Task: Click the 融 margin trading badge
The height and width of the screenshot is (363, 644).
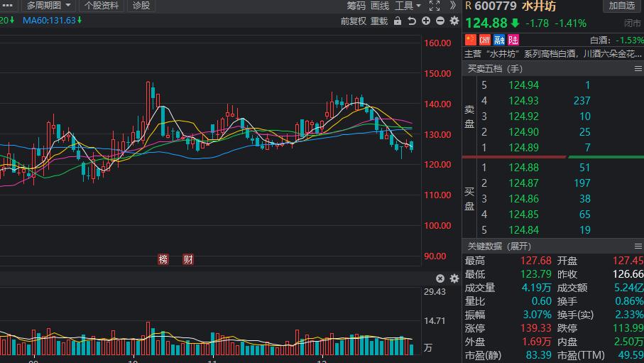Action: 499,40
